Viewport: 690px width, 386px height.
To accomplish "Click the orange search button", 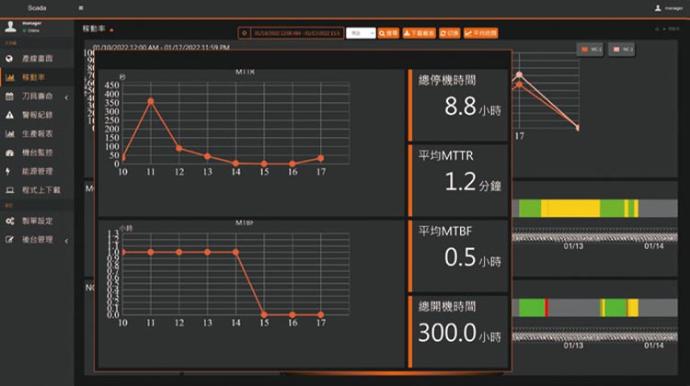I will [x=388, y=33].
